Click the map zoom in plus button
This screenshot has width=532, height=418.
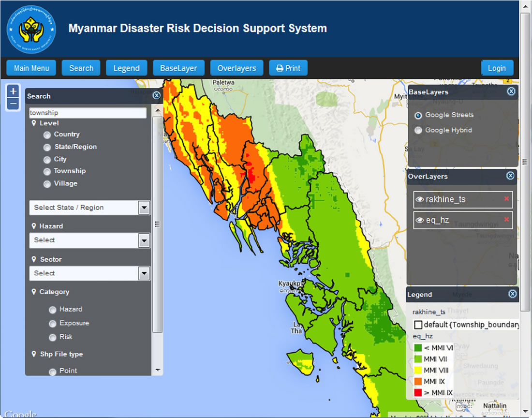point(14,91)
